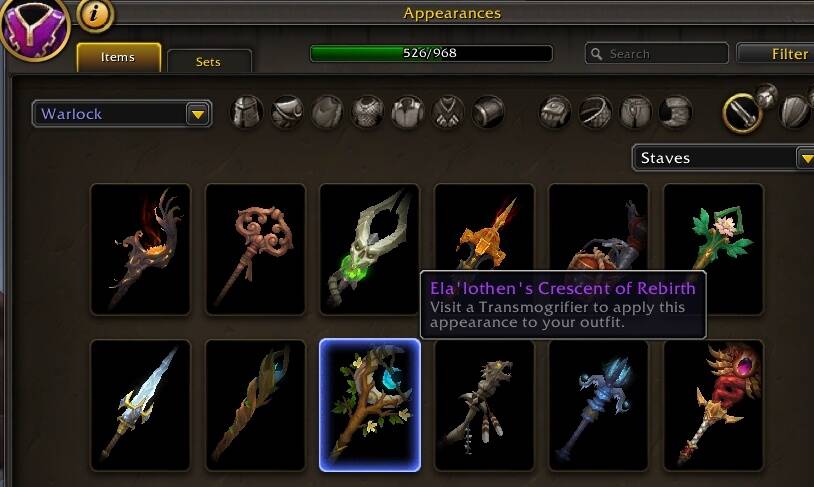Select the Shoulder slot icon
Screen dimensions: 814x487
click(287, 112)
